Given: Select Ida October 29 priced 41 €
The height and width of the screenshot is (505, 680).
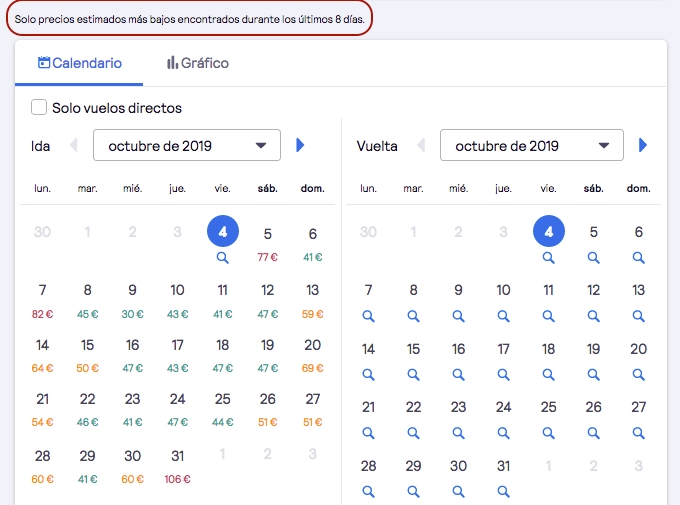Looking at the screenshot, I should (x=87, y=466).
